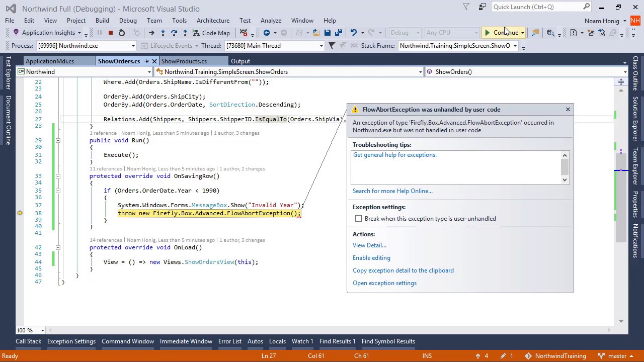
Task: Open the Call Stack tool window tab
Action: pyautogui.click(x=28, y=341)
